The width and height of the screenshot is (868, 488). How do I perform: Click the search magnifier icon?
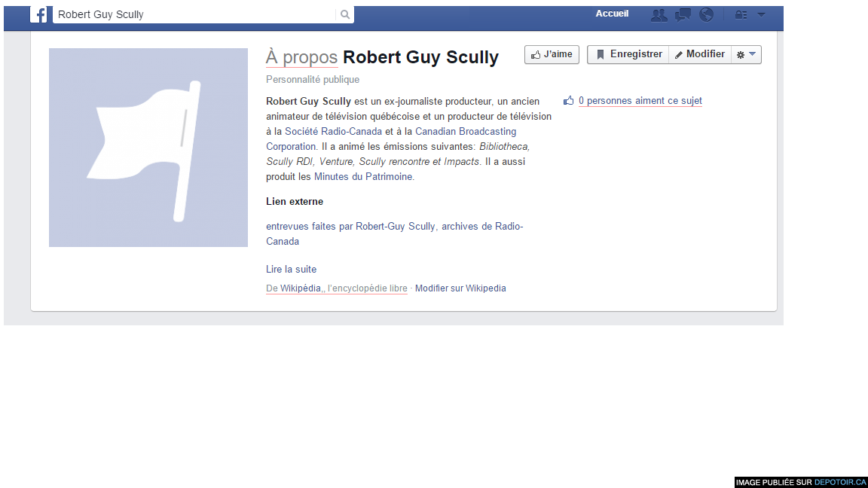pos(345,15)
